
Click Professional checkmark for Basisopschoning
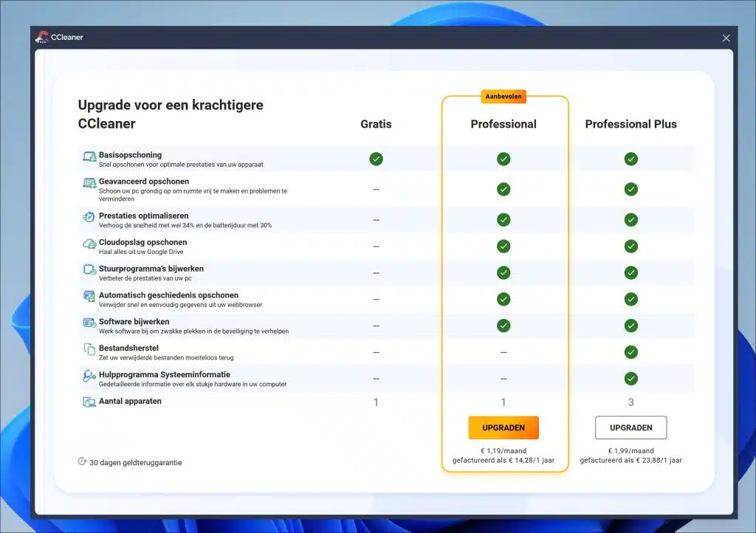coord(504,159)
